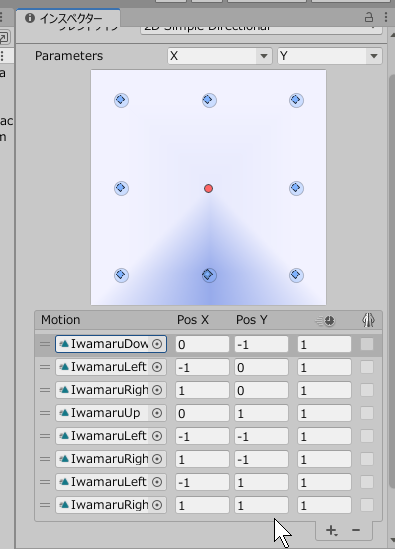Screen dimensions: 395x549
Task: Select the red center point in blend graph
Action: coord(208,189)
